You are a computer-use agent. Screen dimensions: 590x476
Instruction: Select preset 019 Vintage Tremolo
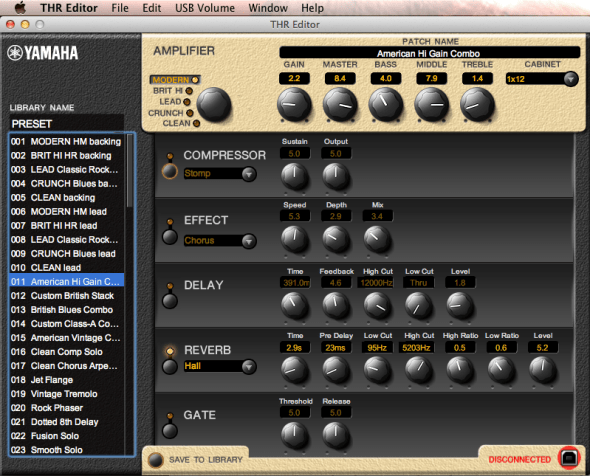[x=66, y=394]
